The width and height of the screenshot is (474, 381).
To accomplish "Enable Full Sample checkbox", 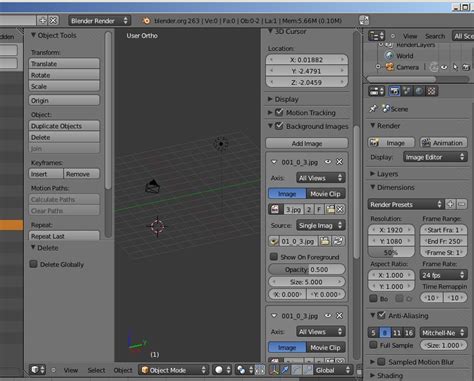I will click(x=374, y=345).
